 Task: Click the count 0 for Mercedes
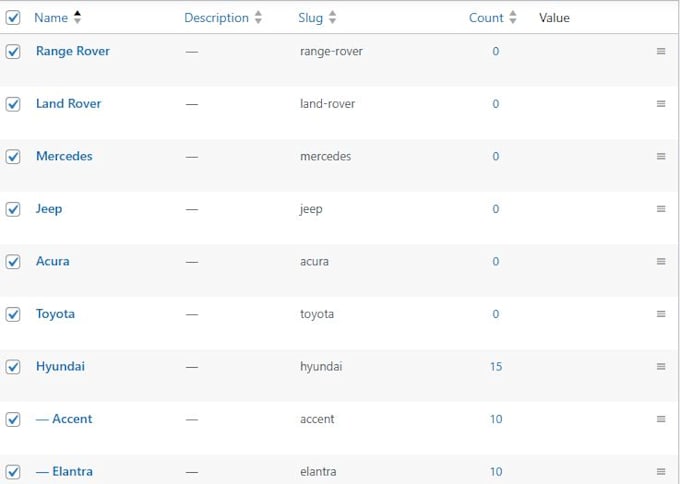tap(496, 156)
